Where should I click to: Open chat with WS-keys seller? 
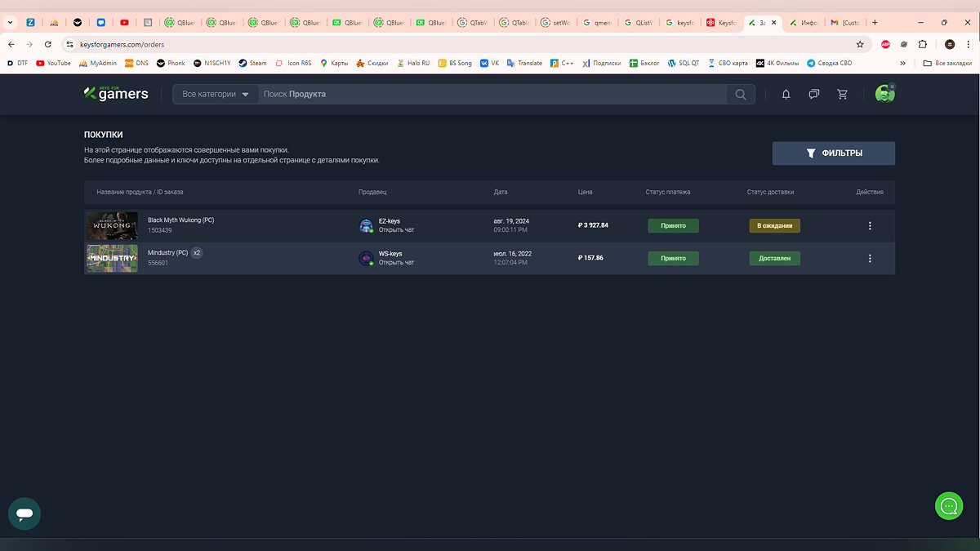tap(396, 263)
